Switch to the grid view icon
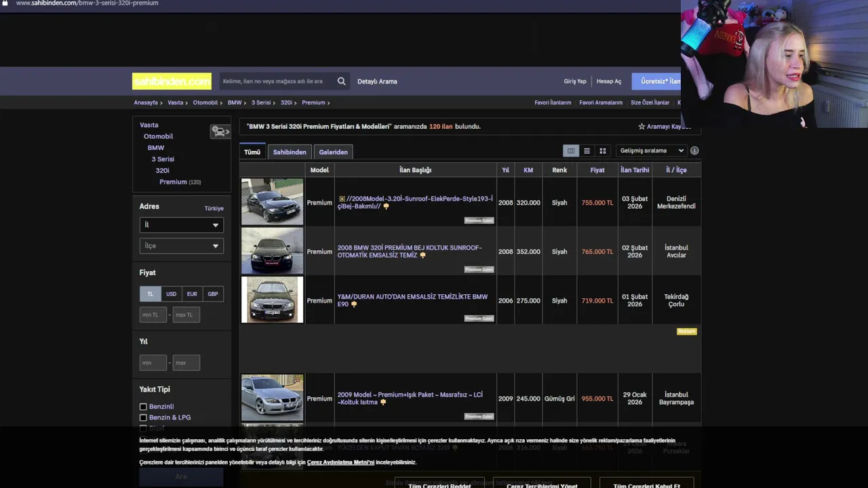Viewport: 868px width, 488px height. 602,150
